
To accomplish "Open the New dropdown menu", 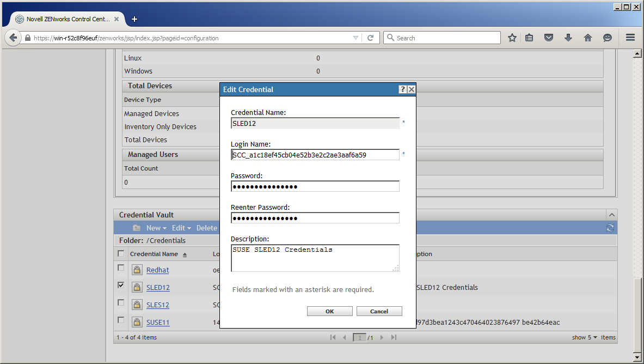I will (156, 228).
